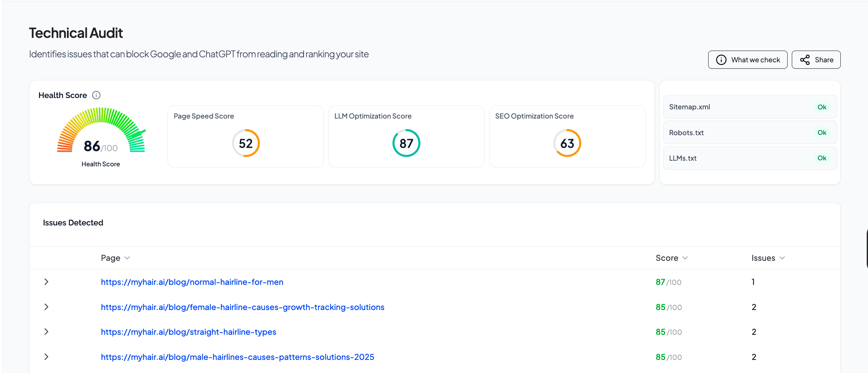Click the Page Speed Score ring showing 52
This screenshot has height=373, width=868.
tap(246, 143)
